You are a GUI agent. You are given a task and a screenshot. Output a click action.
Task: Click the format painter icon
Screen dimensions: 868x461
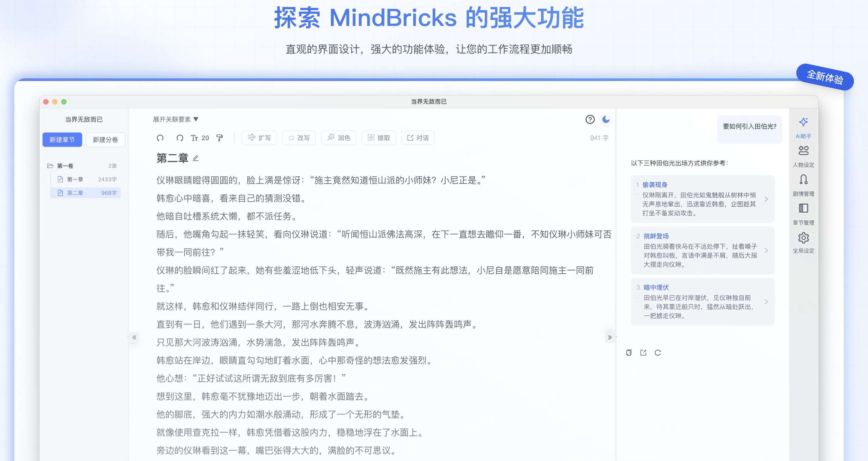tap(220, 138)
